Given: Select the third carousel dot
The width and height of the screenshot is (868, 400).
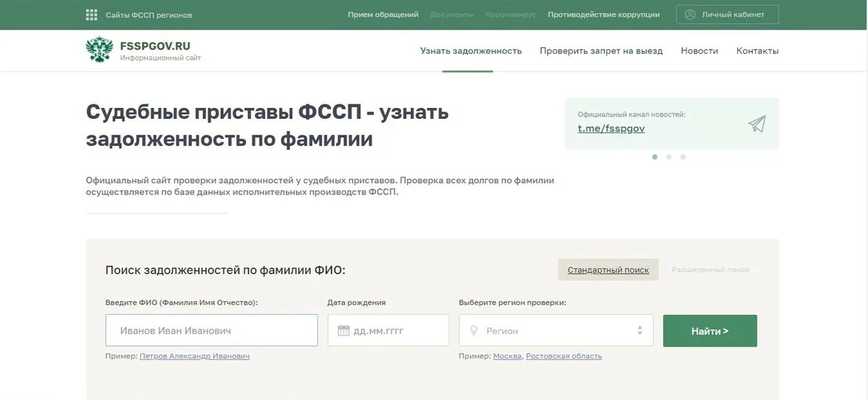Looking at the screenshot, I should click(x=683, y=157).
